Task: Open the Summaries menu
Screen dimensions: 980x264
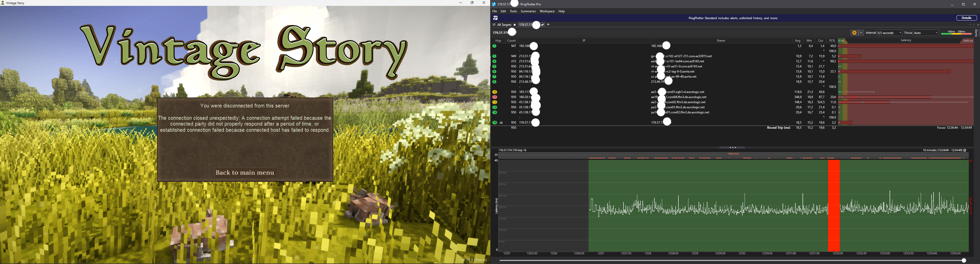Action: 528,11
